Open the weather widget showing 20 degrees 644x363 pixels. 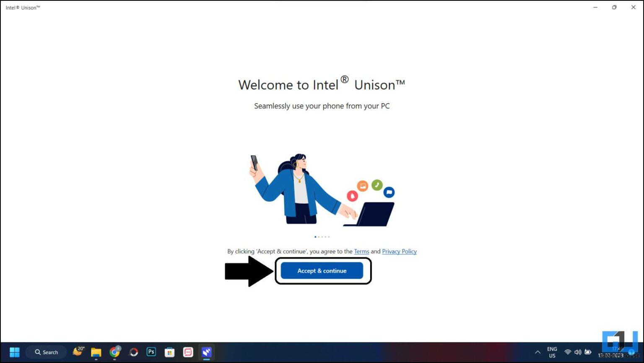(78, 352)
